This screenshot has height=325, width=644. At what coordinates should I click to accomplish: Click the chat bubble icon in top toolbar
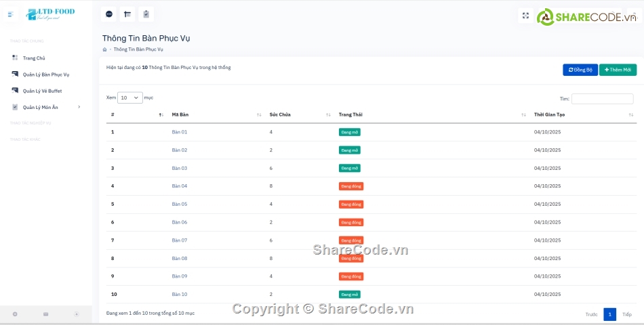(109, 14)
